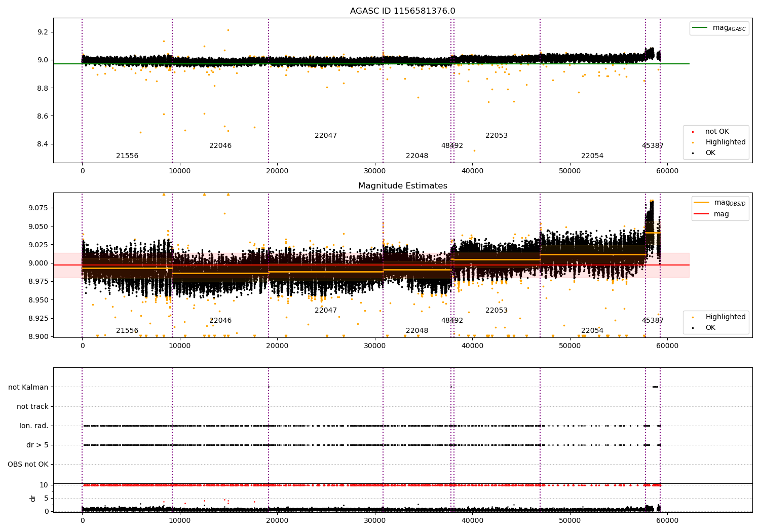Click the y-axis tick 9.025
The image size is (760, 532).
tap(38, 245)
